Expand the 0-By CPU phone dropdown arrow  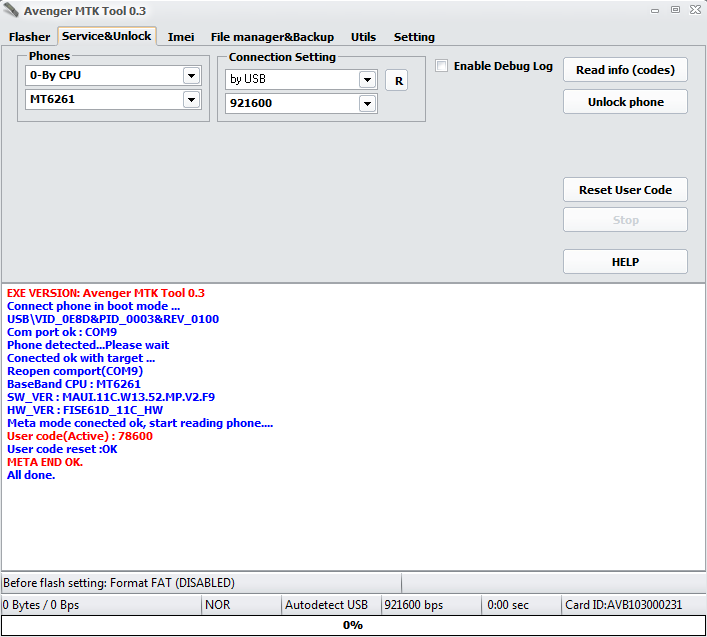coord(192,76)
